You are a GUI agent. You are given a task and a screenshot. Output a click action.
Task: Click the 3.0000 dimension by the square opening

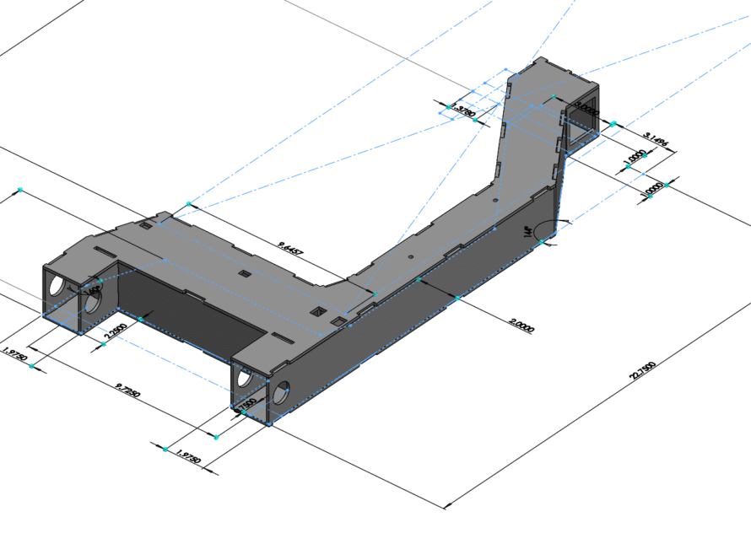pos(584,107)
